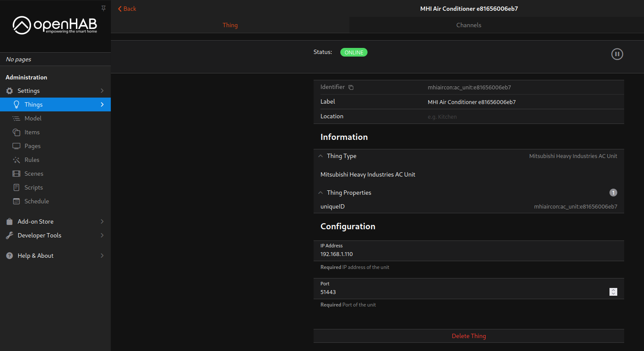Image resolution: width=644 pixels, height=351 pixels.
Task: Select the Thing tab
Action: [x=230, y=25]
